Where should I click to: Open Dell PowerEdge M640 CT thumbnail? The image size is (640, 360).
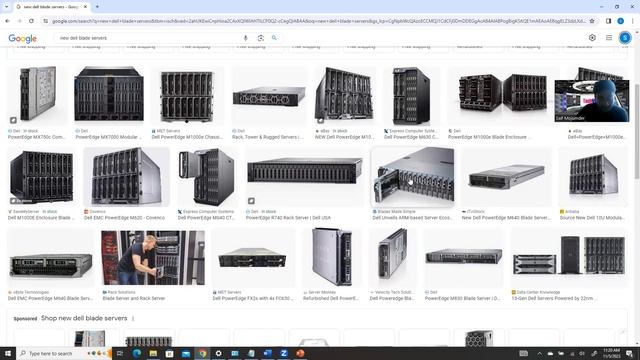(x=207, y=176)
